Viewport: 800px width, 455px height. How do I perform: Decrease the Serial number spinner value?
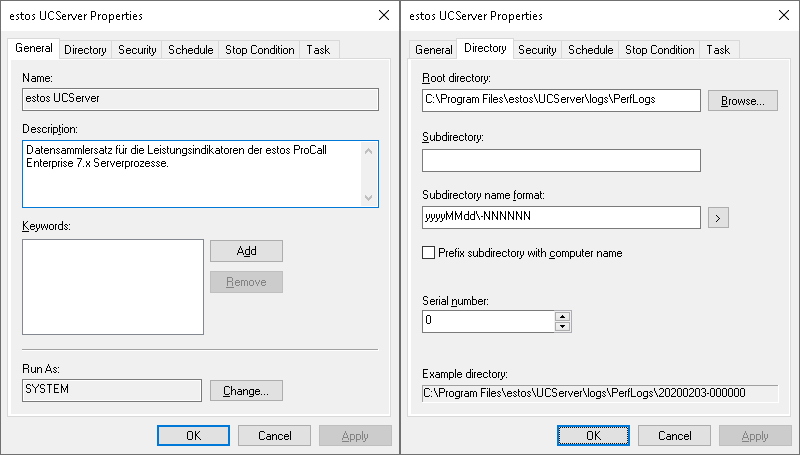click(563, 326)
